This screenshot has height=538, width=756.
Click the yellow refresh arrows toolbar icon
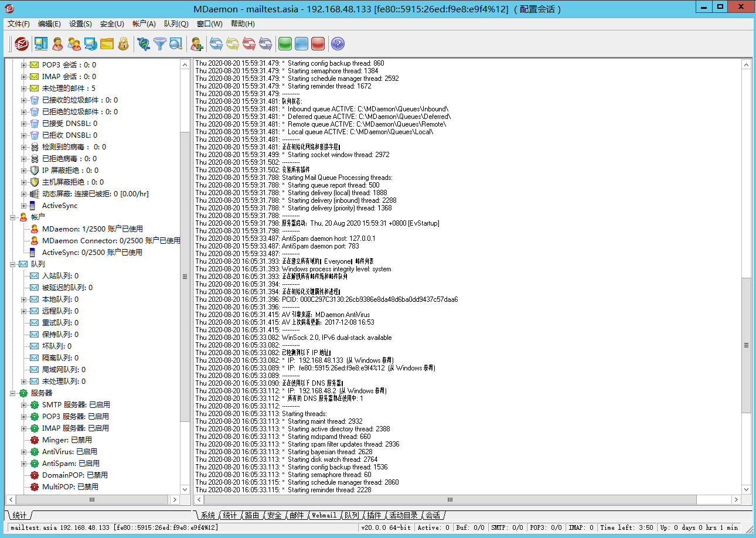point(233,43)
